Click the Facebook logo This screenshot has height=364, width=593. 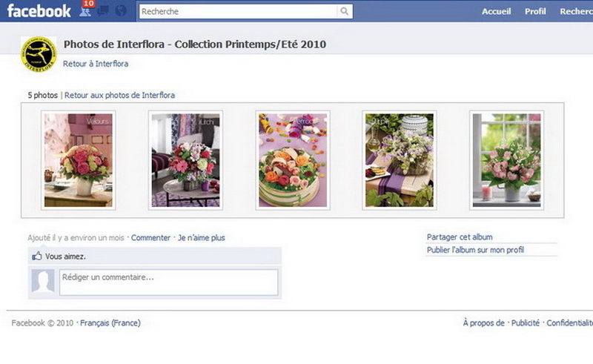39,11
